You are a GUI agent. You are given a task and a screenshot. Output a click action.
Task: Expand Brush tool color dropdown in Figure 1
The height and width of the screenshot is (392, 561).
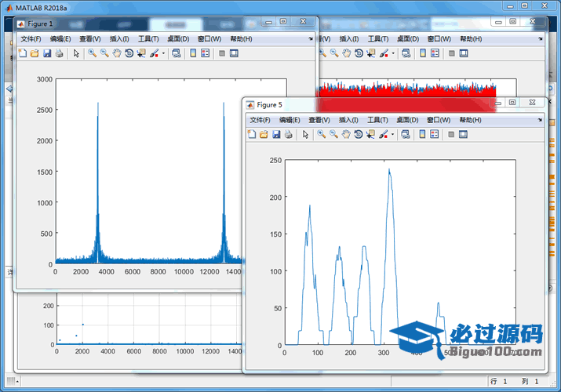[163, 53]
